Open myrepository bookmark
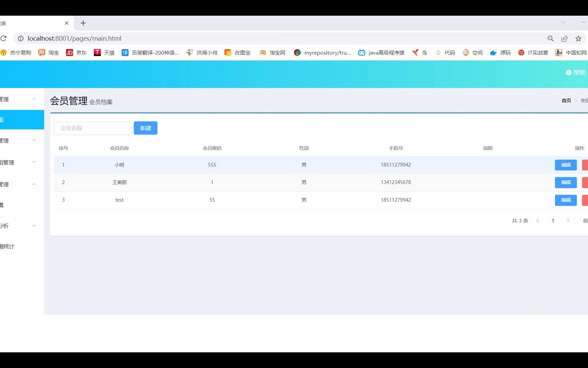The width and height of the screenshot is (588, 368). pos(323,52)
